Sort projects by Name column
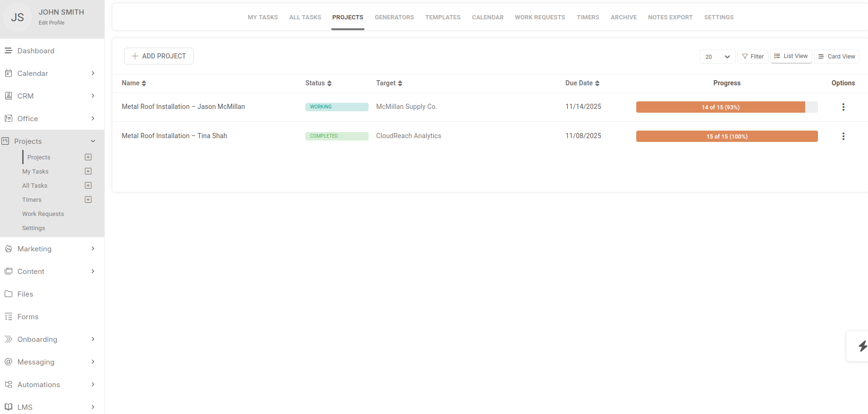Viewport: 868px width, 414px height. pos(134,83)
